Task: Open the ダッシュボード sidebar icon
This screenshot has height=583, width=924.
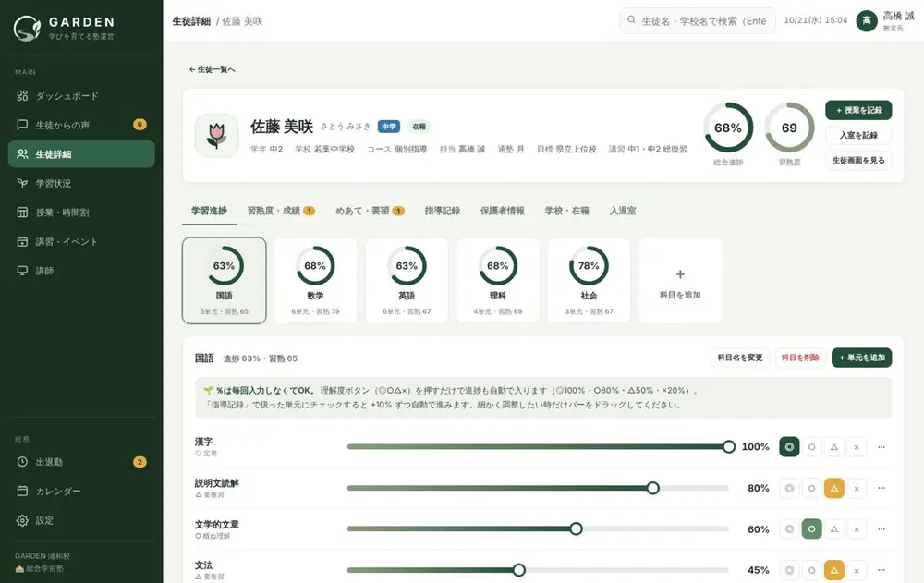Action: [22, 95]
